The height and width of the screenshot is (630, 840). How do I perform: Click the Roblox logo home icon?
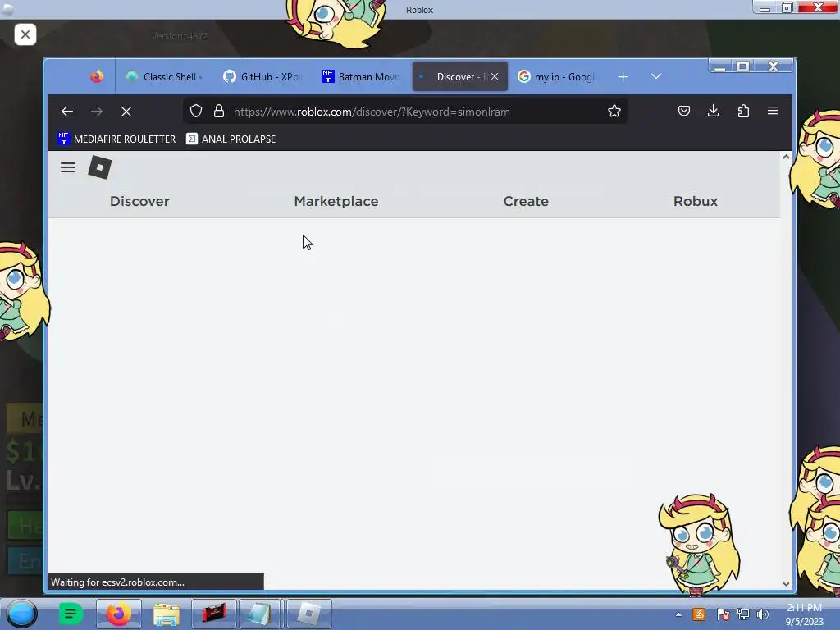point(99,167)
